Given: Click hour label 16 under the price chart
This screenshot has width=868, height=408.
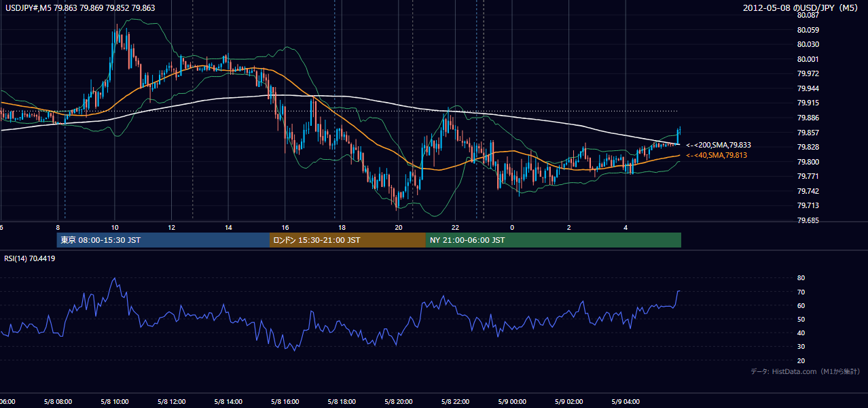Looking at the screenshot, I should click(285, 227).
